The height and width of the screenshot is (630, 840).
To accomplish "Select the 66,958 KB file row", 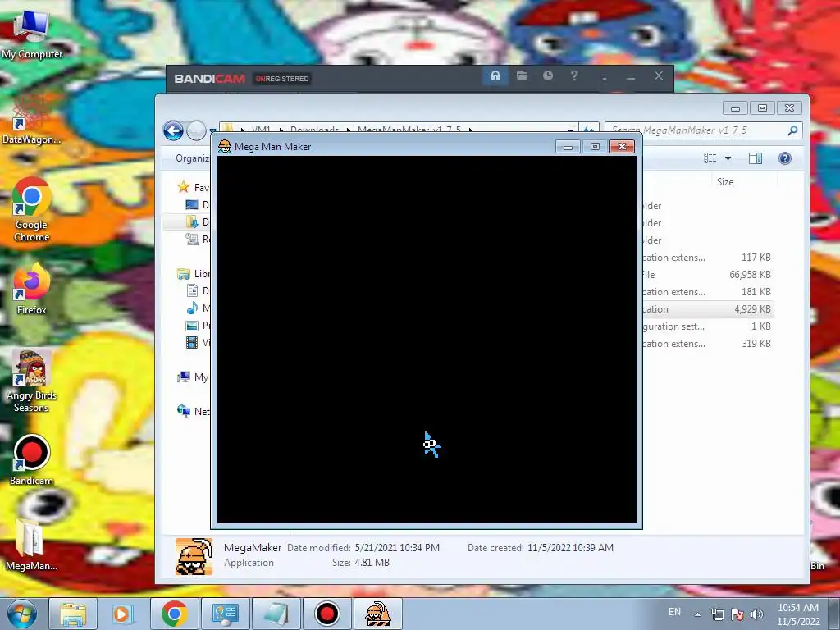I will point(707,274).
